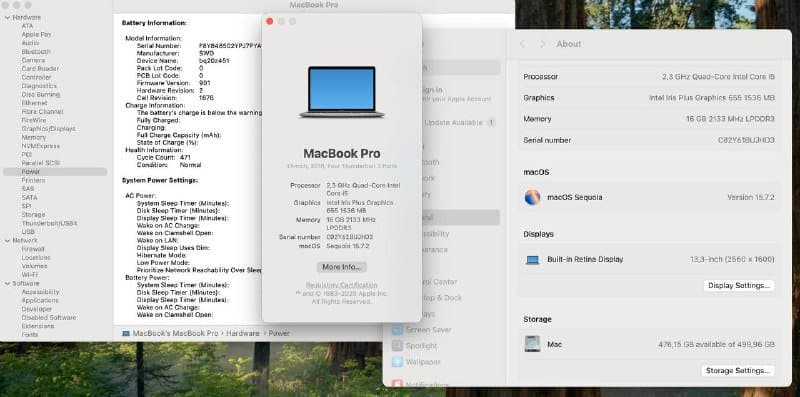Screen dimensions: 800x397
Task: Select NVMExpress in System Information sidebar
Action: pyautogui.click(x=40, y=146)
